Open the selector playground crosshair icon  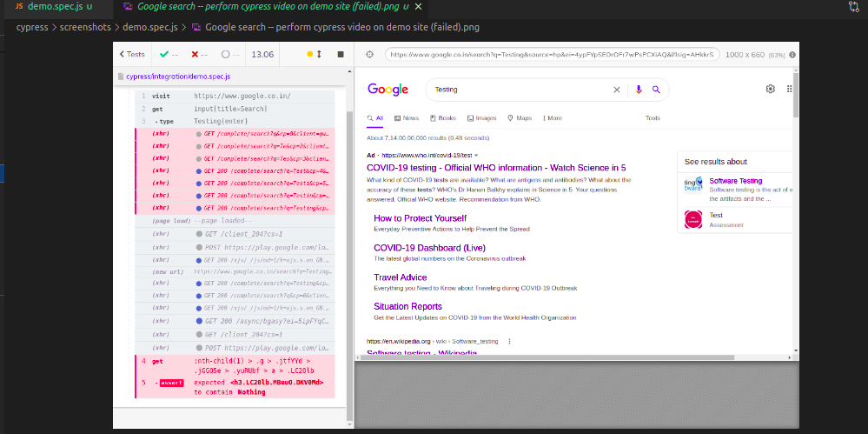(370, 54)
